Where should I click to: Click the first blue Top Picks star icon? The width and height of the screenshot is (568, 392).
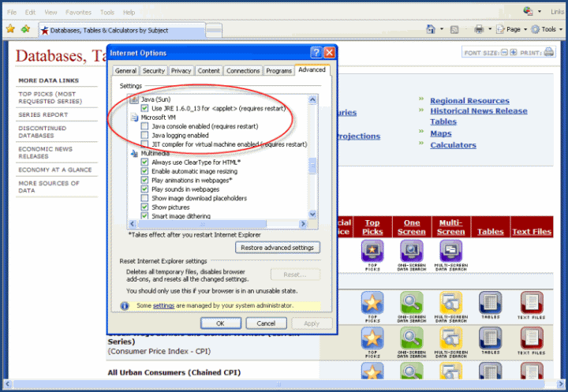point(372,303)
